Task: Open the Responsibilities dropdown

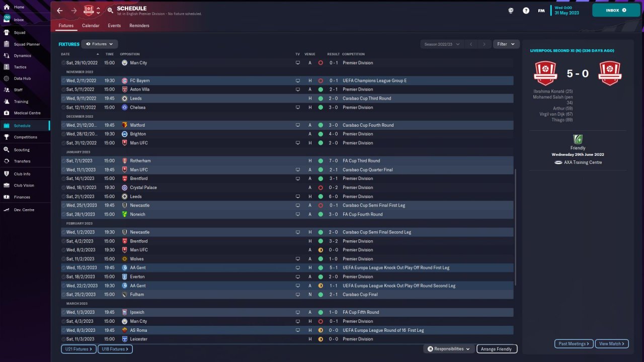Action: coord(449,349)
